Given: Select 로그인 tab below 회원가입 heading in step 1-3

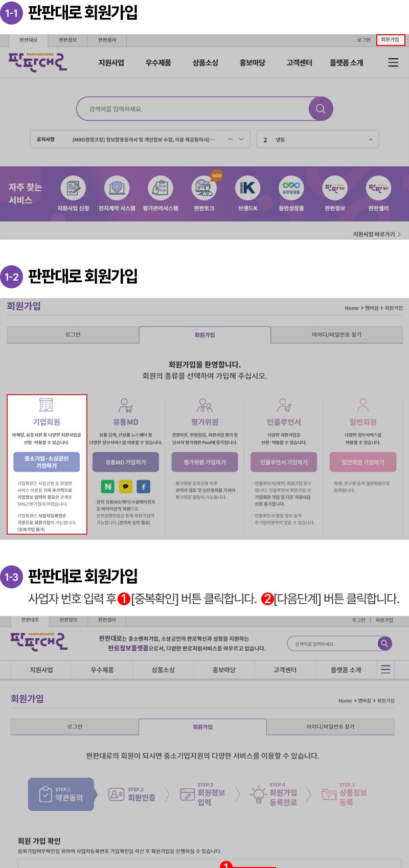Looking at the screenshot, I should [x=75, y=727].
